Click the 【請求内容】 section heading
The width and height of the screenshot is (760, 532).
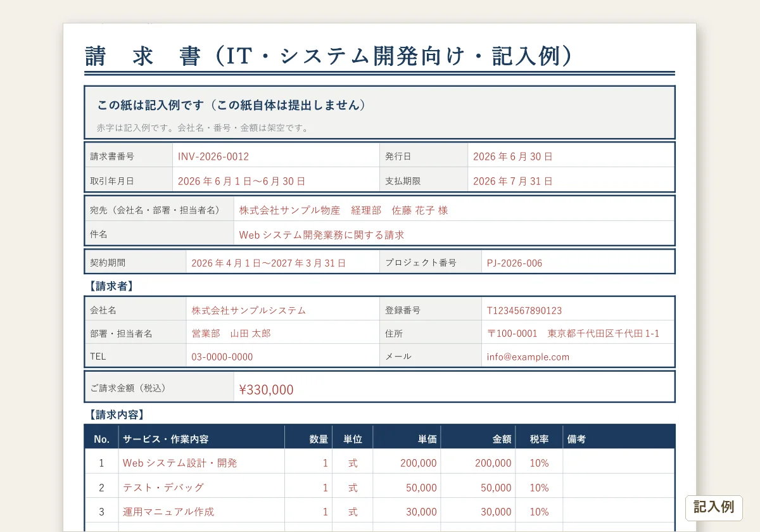click(117, 415)
